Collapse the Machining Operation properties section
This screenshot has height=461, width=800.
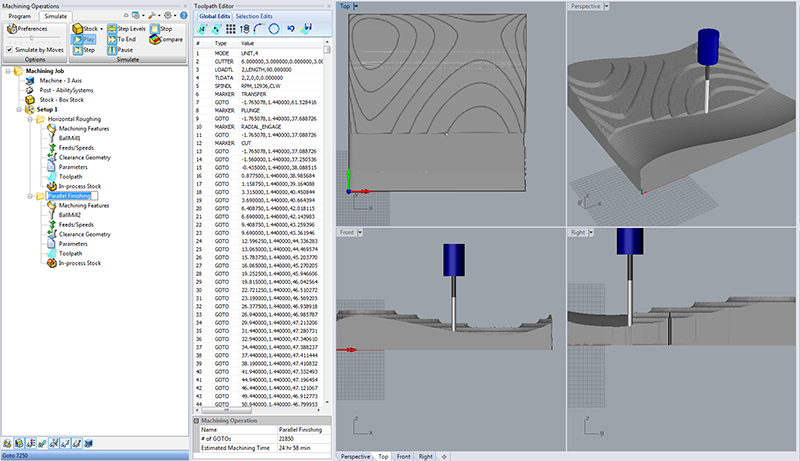[194, 421]
